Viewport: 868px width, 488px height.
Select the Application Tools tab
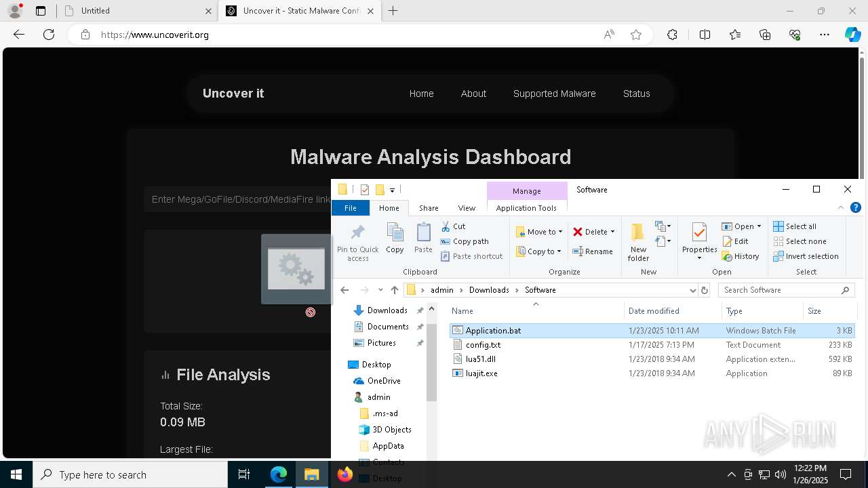[x=526, y=208]
